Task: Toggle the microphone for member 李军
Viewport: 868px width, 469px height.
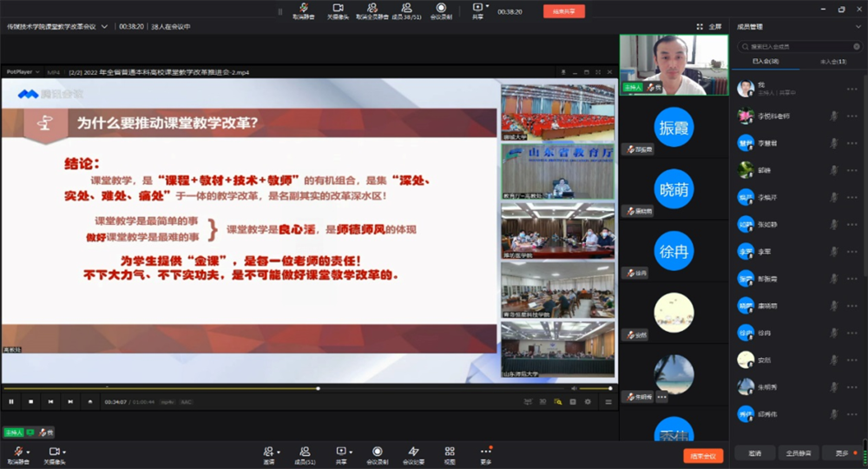Action: tap(834, 250)
